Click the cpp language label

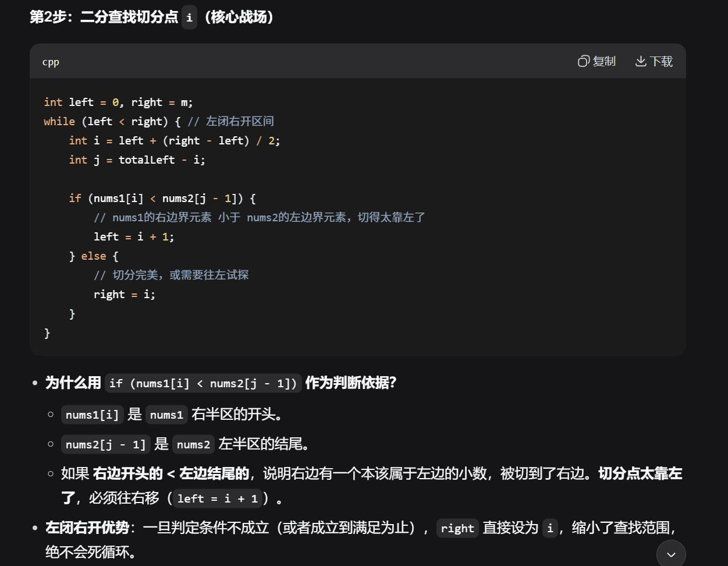click(x=51, y=62)
